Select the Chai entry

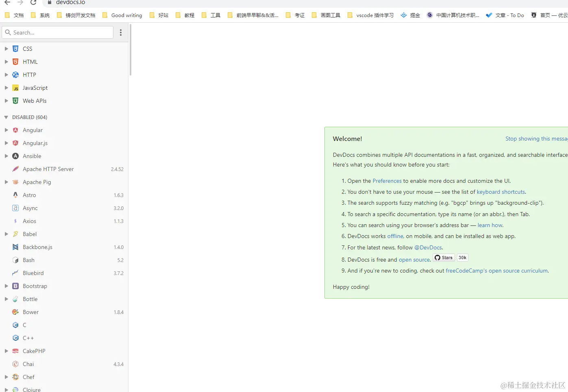click(64, 364)
